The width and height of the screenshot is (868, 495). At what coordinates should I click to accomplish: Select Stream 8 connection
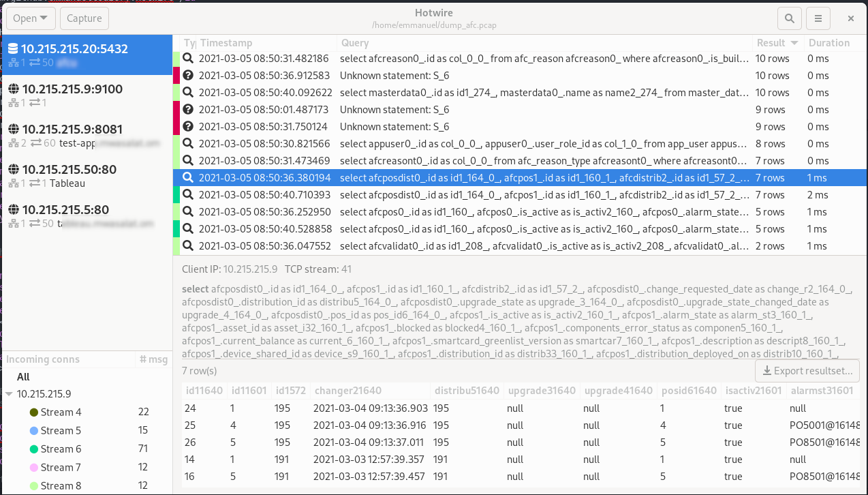[87, 486]
